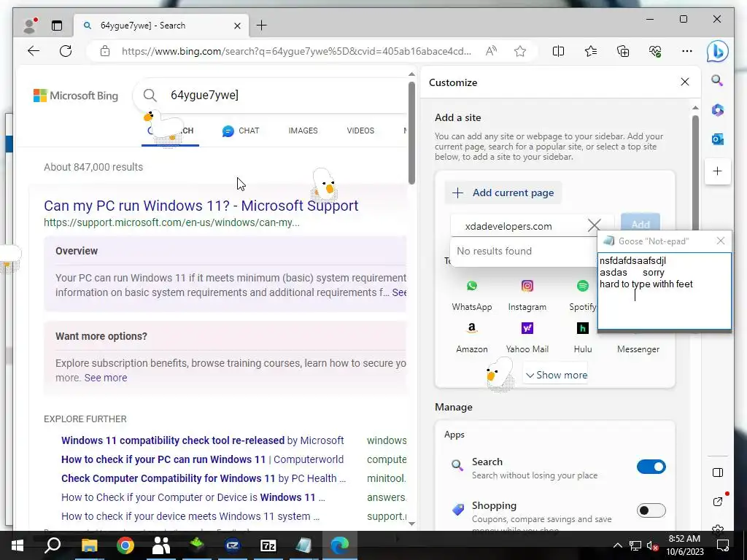Click inside the Goose Not-epad text area
Viewport: 747px width, 560px height.
click(x=664, y=292)
